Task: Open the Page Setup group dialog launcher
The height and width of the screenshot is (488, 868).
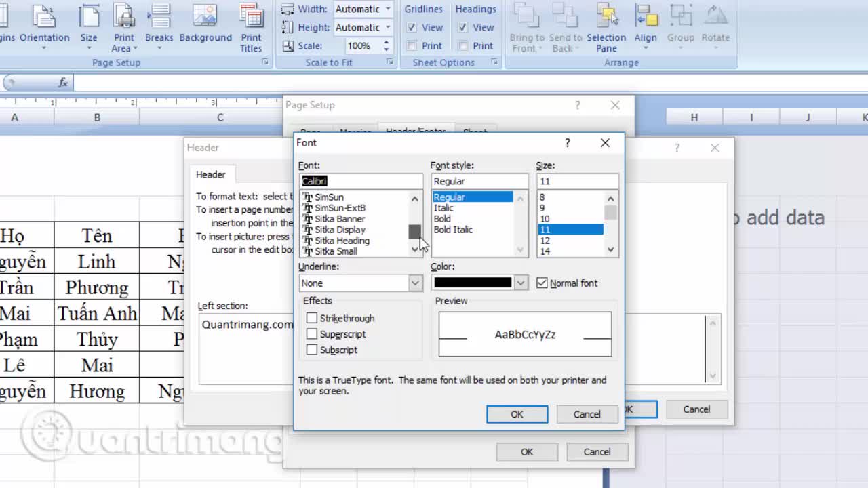Action: [265, 62]
